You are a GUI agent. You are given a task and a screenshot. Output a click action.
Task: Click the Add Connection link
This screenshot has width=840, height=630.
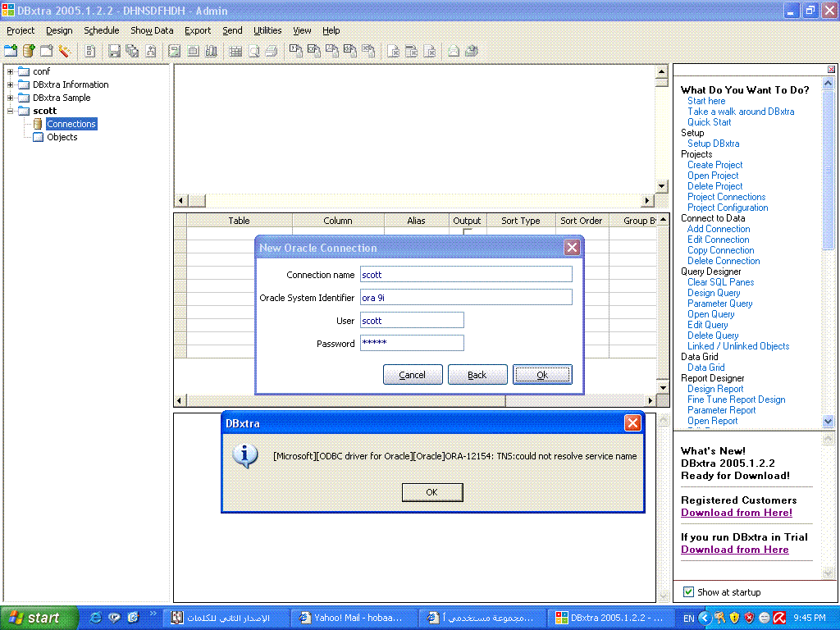click(718, 229)
